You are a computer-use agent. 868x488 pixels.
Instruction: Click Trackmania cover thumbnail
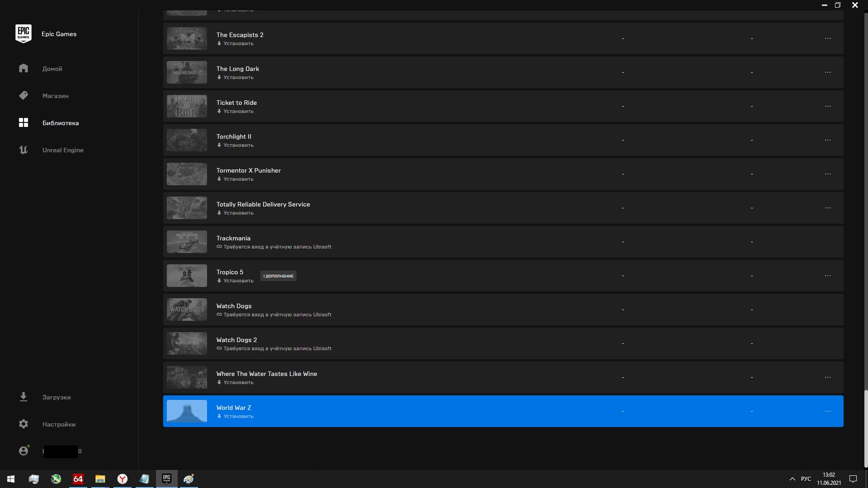[187, 242]
